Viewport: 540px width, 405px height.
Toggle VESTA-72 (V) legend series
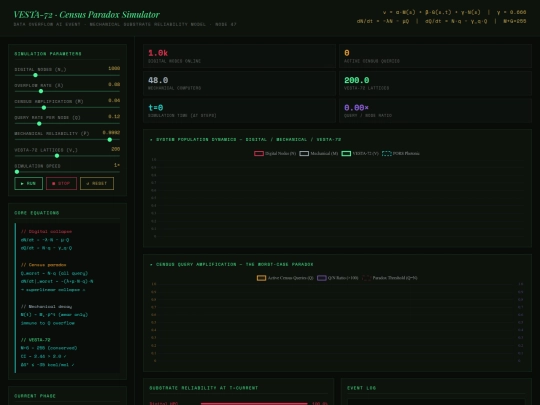pos(360,154)
